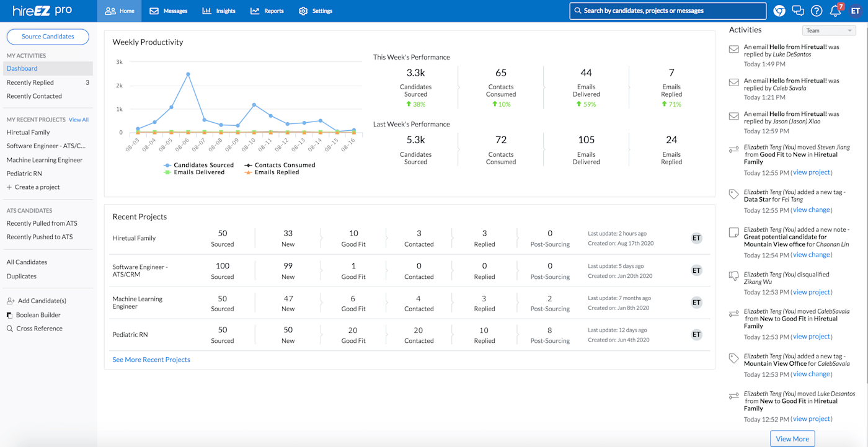Click the search magnifier icon
Viewport: 868px width, 447px height.
pyautogui.click(x=577, y=11)
